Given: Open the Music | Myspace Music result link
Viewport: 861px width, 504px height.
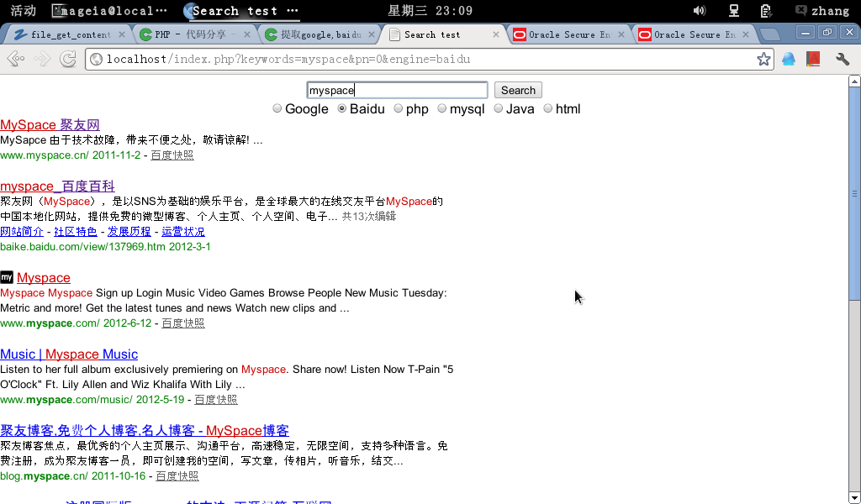Looking at the screenshot, I should click(69, 354).
